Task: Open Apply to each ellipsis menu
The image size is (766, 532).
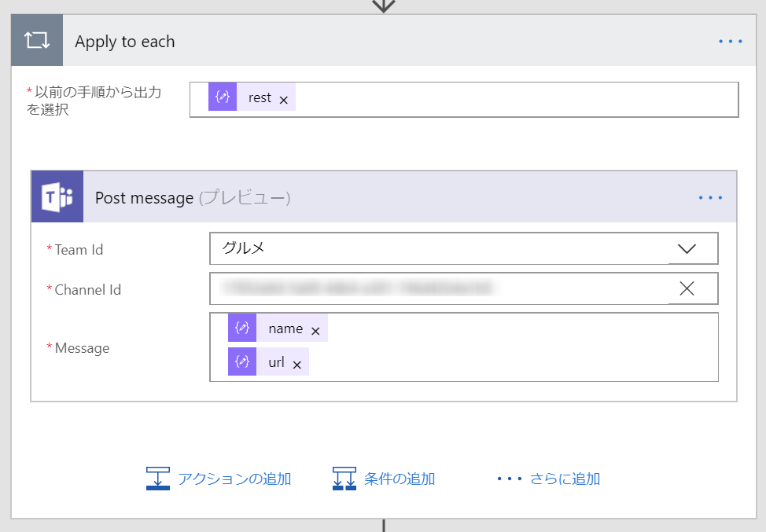Action: (x=731, y=42)
